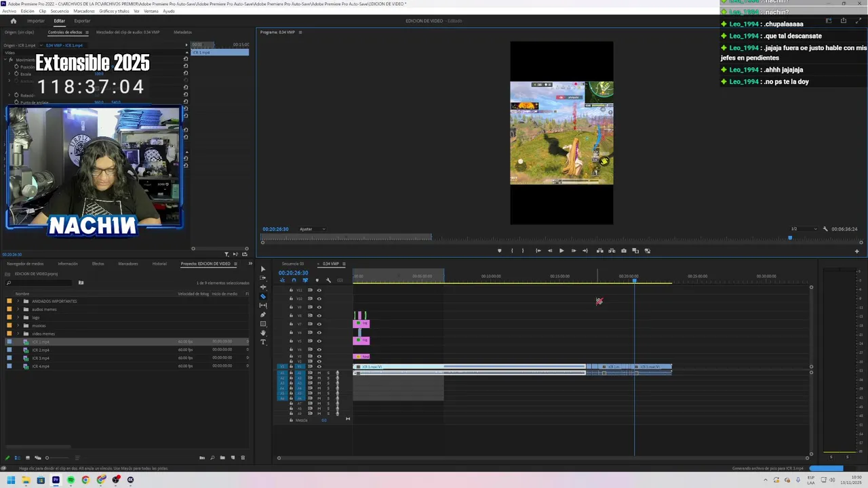868x488 pixels.
Task: Click Lift button in Program monitor
Action: click(599, 251)
